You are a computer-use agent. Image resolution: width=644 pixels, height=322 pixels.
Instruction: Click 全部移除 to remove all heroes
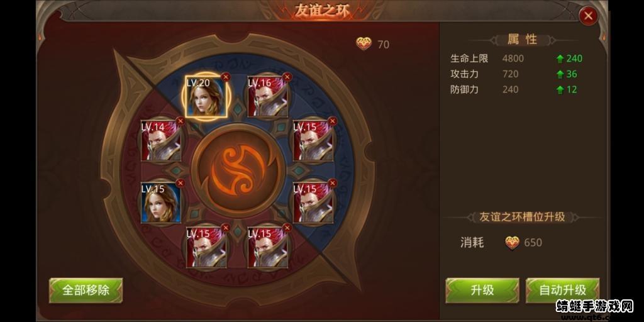click(86, 291)
